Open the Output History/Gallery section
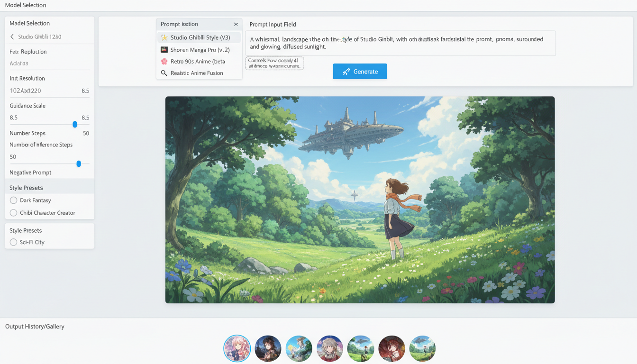This screenshot has width=637, height=364. (x=35, y=326)
